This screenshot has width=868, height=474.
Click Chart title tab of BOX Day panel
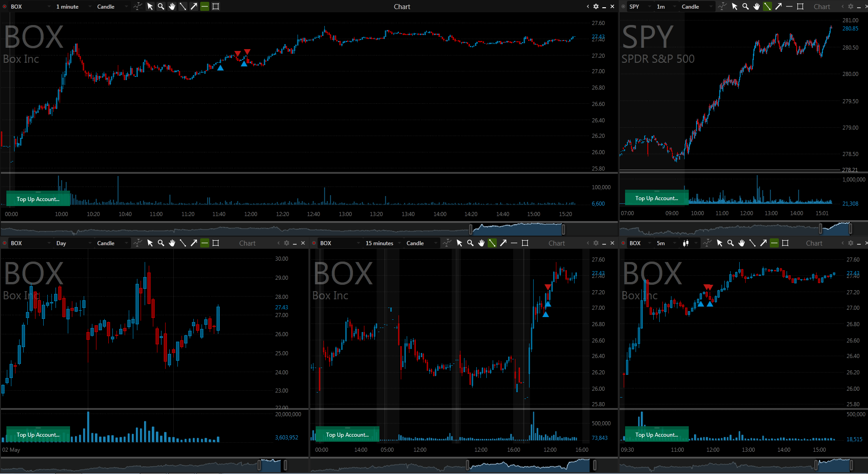tap(247, 243)
